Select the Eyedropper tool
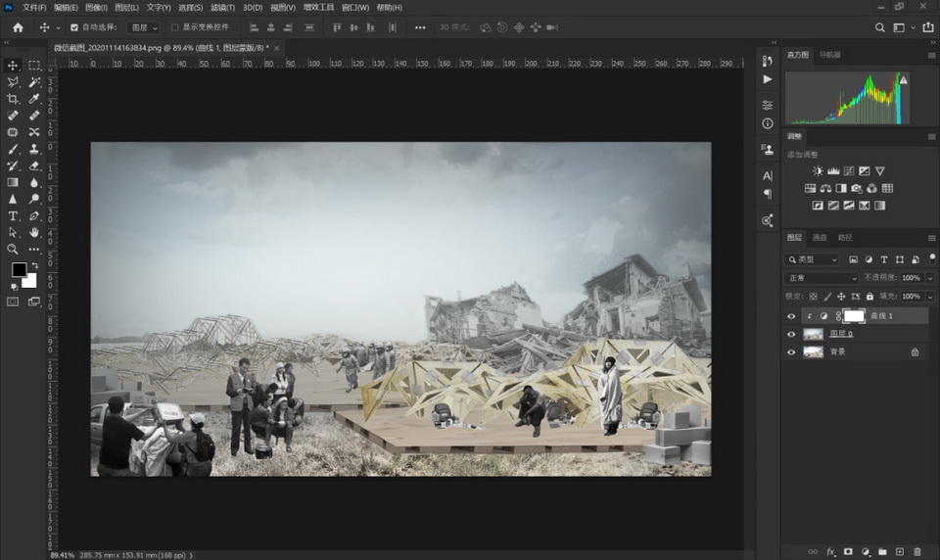This screenshot has width=940, height=560. pyautogui.click(x=34, y=99)
